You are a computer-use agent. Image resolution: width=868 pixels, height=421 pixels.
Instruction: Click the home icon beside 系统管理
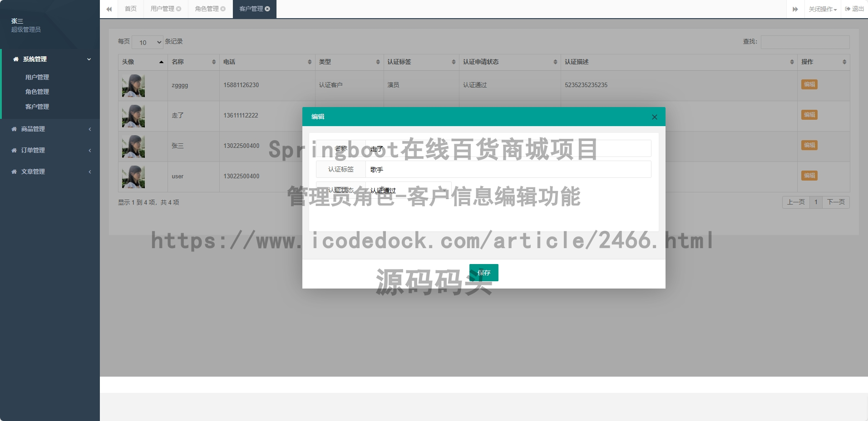tap(16, 59)
